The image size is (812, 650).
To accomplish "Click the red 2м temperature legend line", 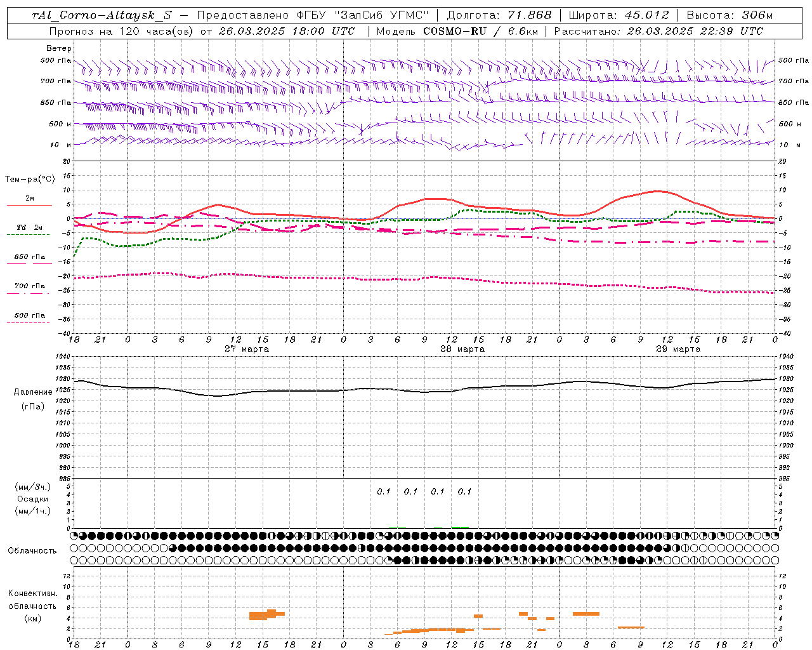I will point(29,205).
